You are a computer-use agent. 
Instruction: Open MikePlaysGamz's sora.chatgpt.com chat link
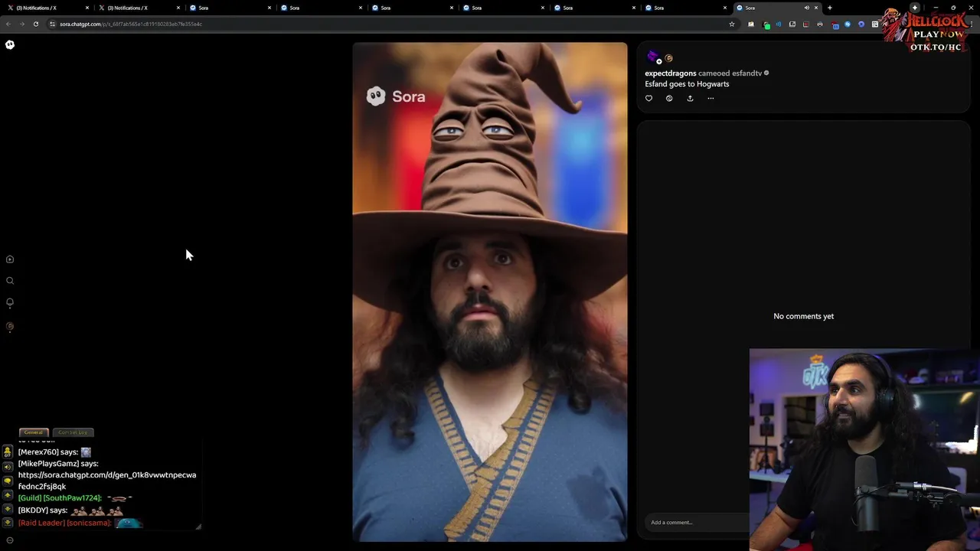point(107,481)
